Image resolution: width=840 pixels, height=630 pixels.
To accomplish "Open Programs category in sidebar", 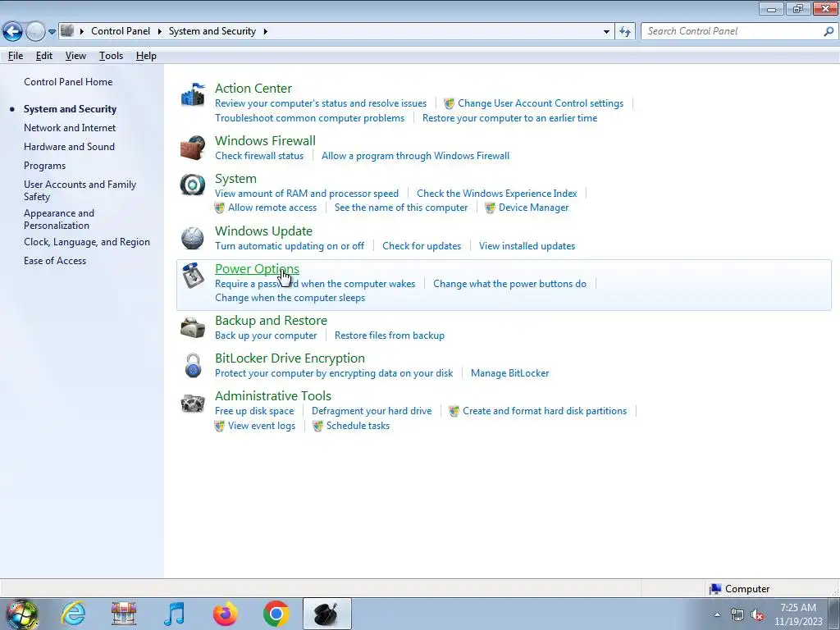I will (x=44, y=166).
